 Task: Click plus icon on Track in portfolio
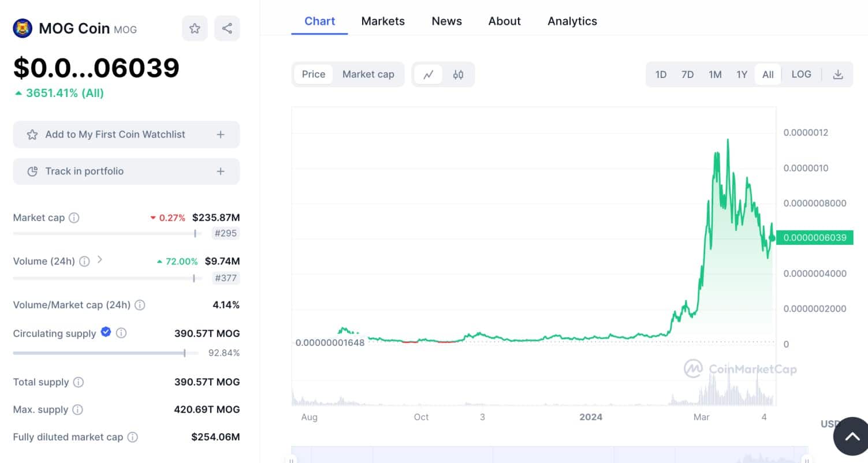click(220, 171)
